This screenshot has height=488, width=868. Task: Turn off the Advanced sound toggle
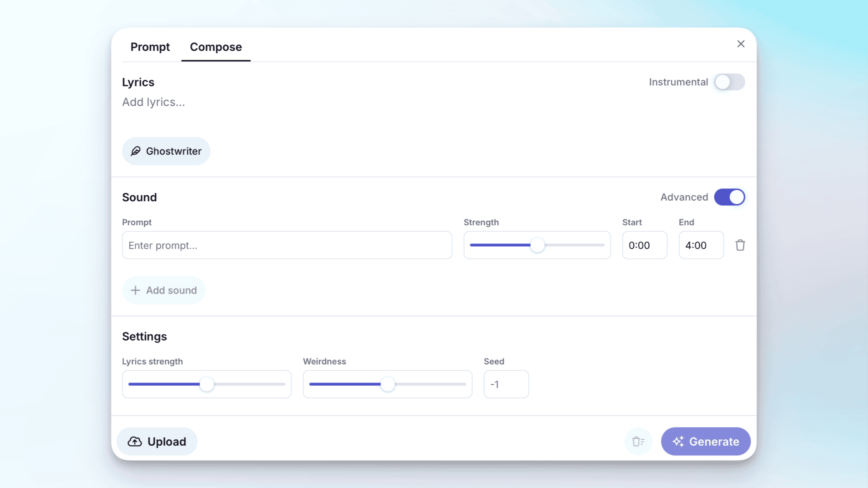tap(729, 197)
